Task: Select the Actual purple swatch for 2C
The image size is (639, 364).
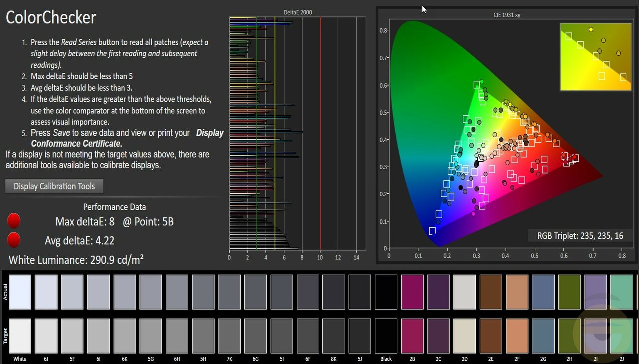Action: (x=438, y=292)
